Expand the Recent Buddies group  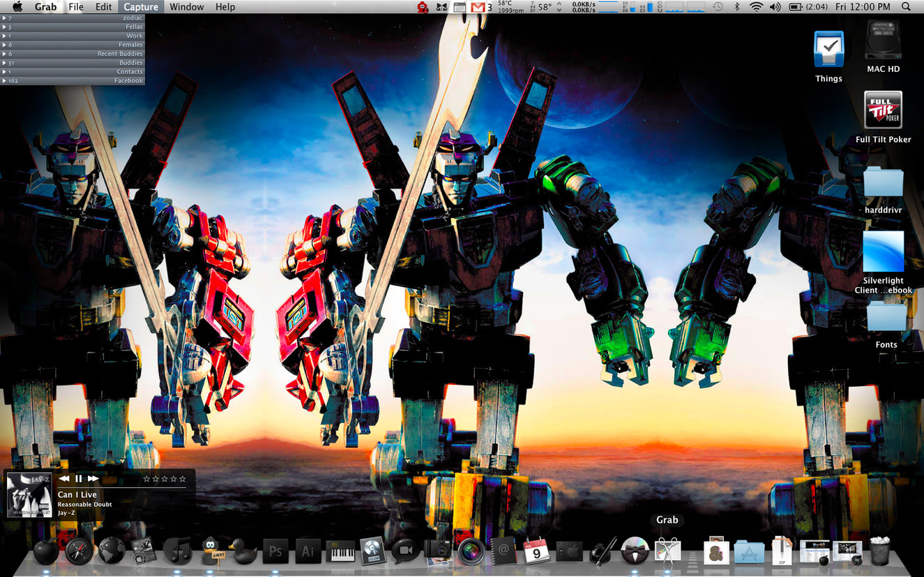pyautogui.click(x=72, y=54)
